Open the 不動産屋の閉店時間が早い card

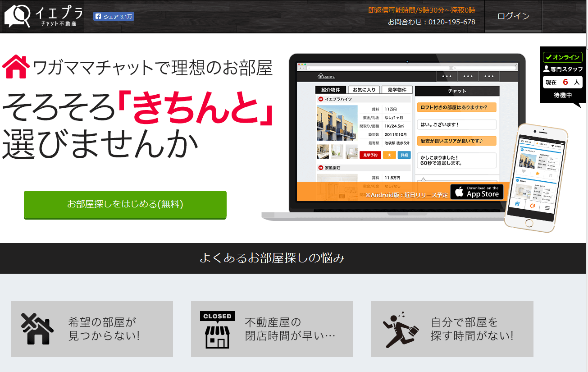(x=272, y=329)
